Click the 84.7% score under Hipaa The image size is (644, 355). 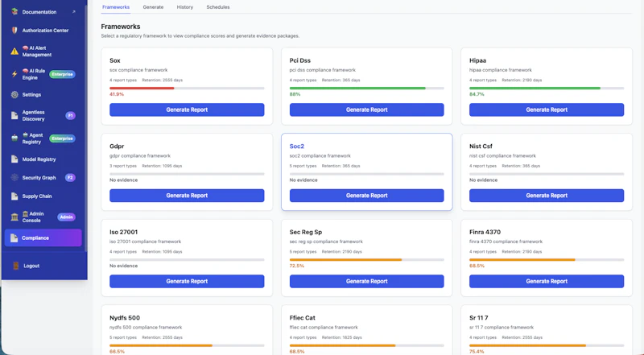coord(477,94)
